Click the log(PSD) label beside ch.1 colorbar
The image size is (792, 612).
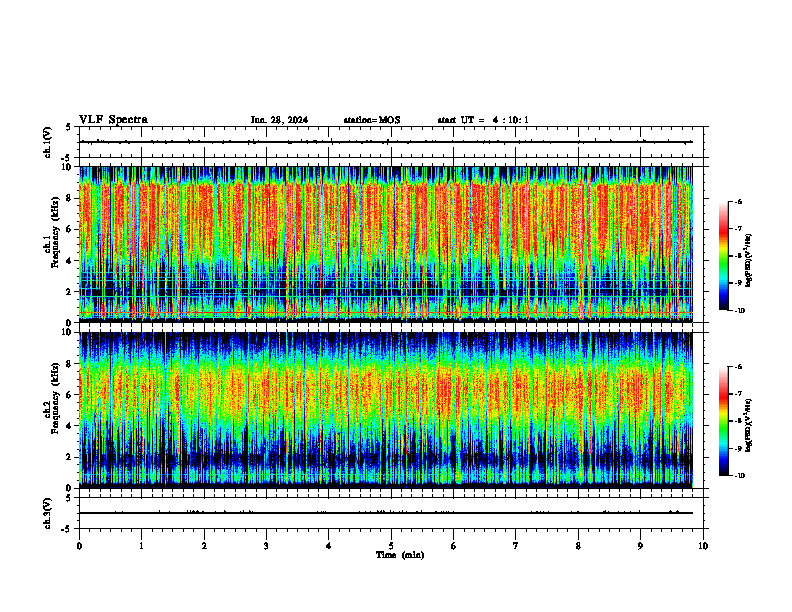[749, 261]
